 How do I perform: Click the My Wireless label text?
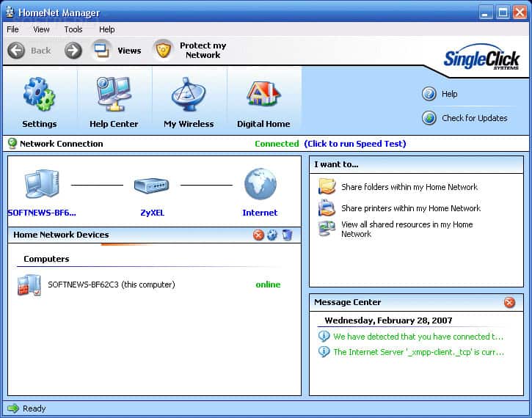[x=189, y=124]
